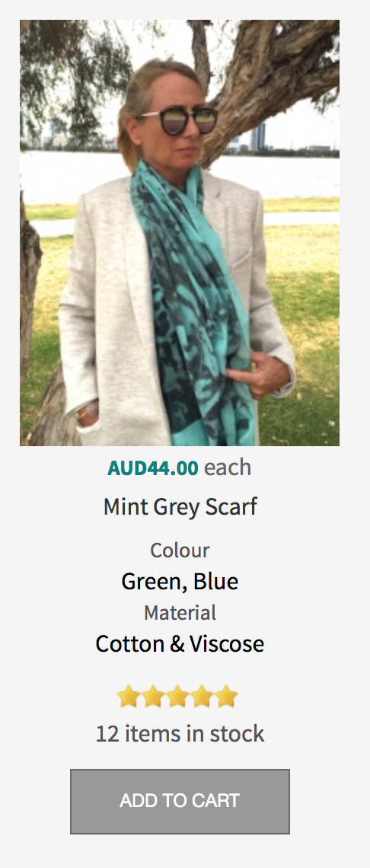Select the third rating star
Viewport: 370px width, 868px height.
pyautogui.click(x=177, y=697)
